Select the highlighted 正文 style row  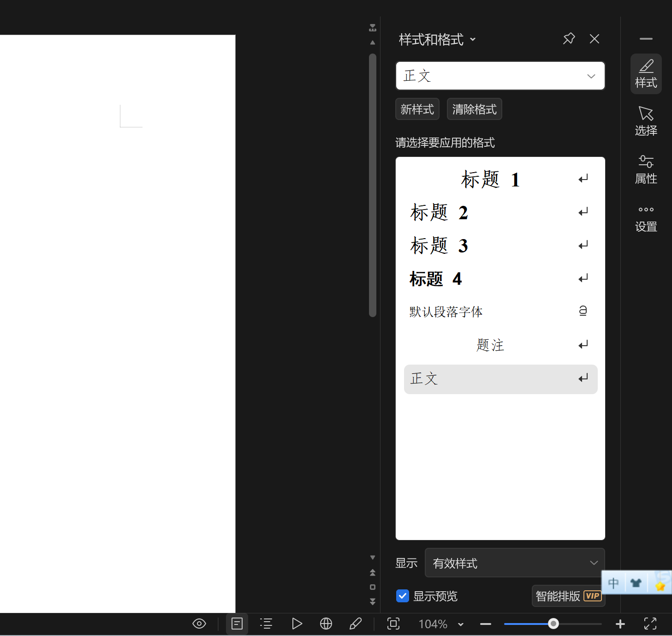500,379
